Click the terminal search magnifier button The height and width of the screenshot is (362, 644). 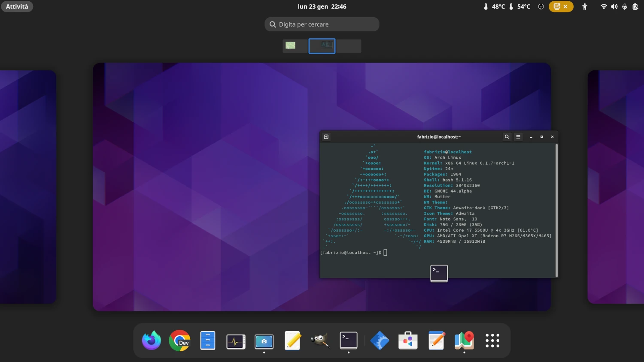click(507, 137)
